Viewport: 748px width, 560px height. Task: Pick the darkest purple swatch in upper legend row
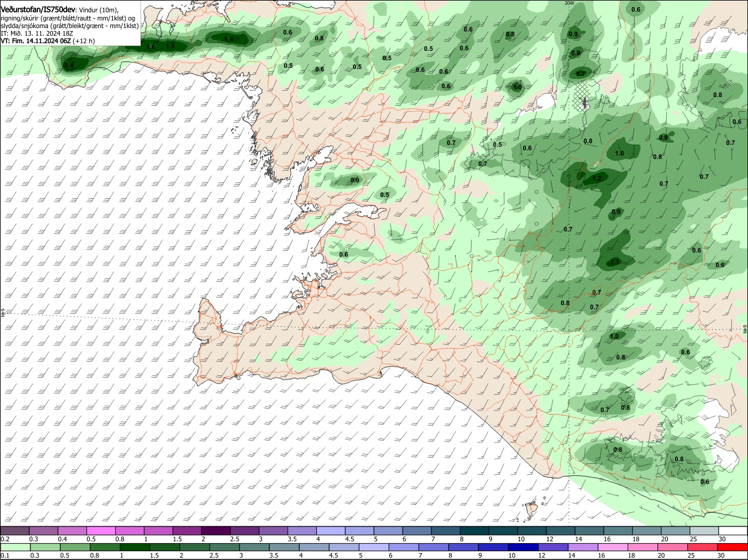pos(216,530)
